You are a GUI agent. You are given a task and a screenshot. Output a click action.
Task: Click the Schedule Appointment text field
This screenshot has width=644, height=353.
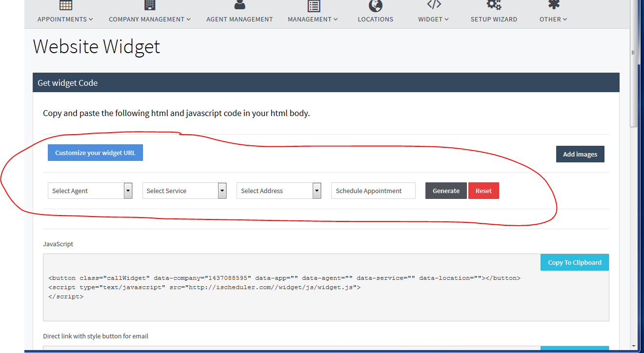point(373,191)
